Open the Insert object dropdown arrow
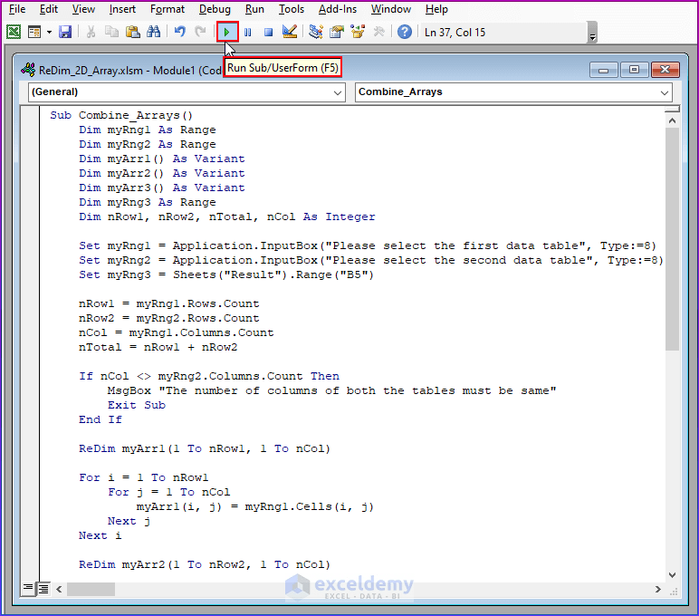 49,32
